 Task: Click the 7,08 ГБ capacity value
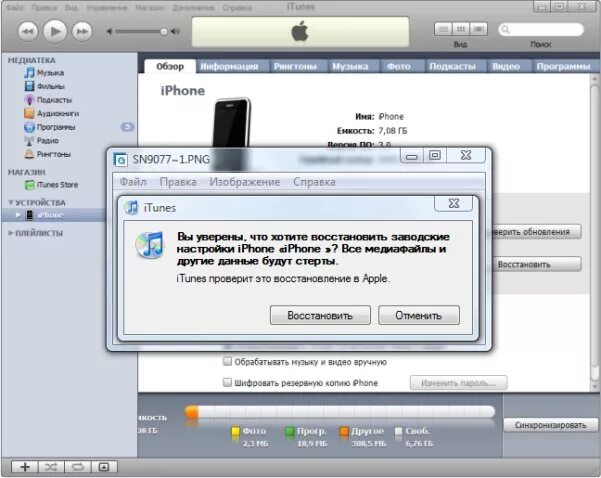[x=393, y=131]
